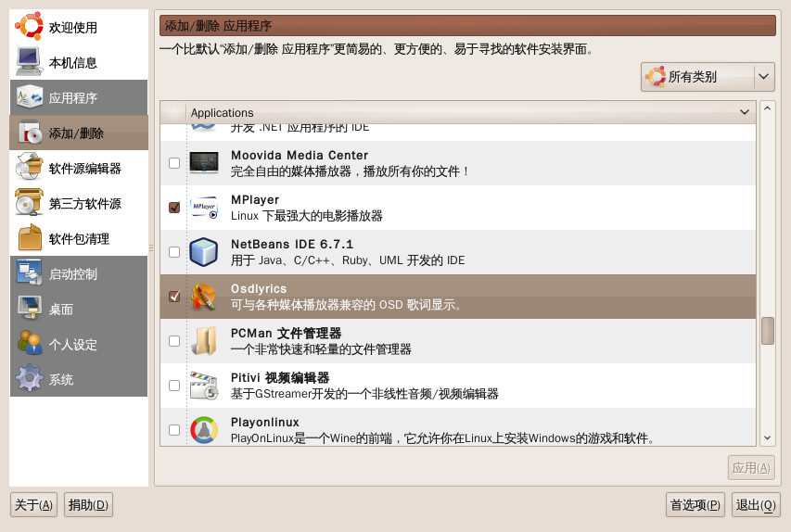Select the Playonlinux title text
Viewport: 791px width, 532px height.
(265, 422)
